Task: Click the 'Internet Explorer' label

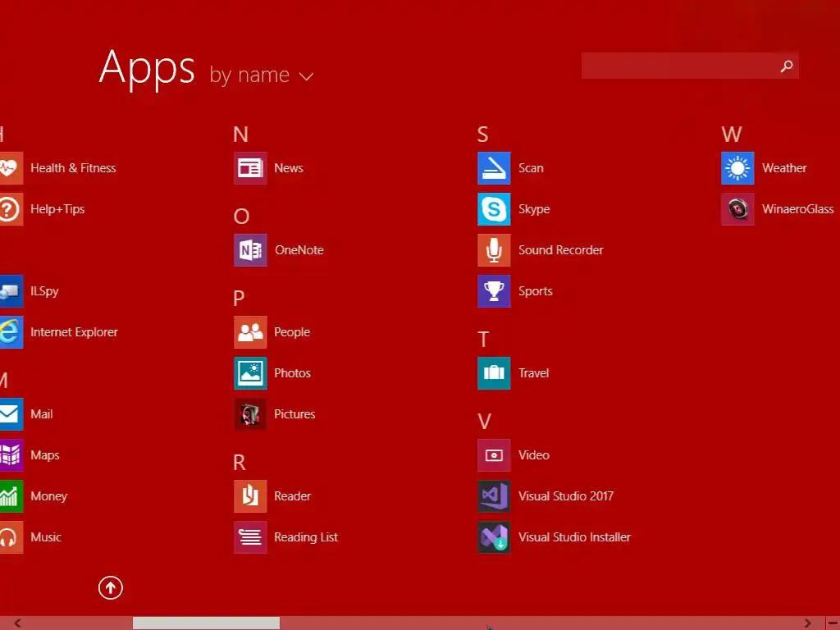Action: (74, 332)
